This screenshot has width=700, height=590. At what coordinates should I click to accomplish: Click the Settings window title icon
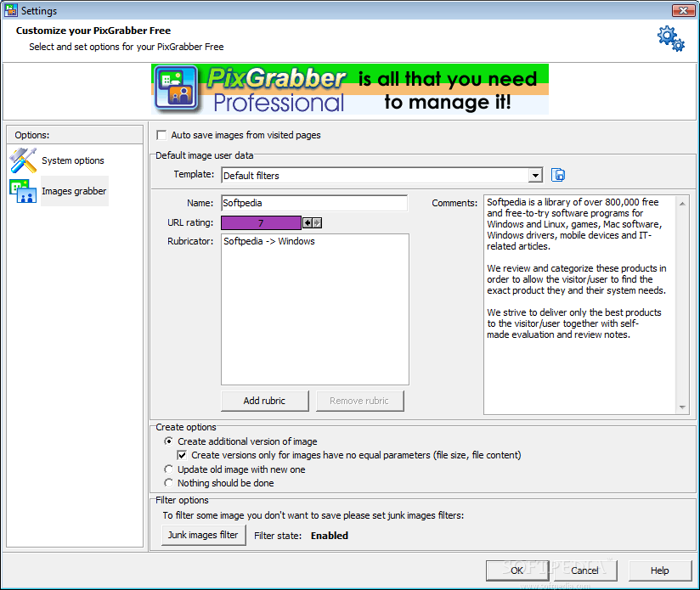coord(11,10)
